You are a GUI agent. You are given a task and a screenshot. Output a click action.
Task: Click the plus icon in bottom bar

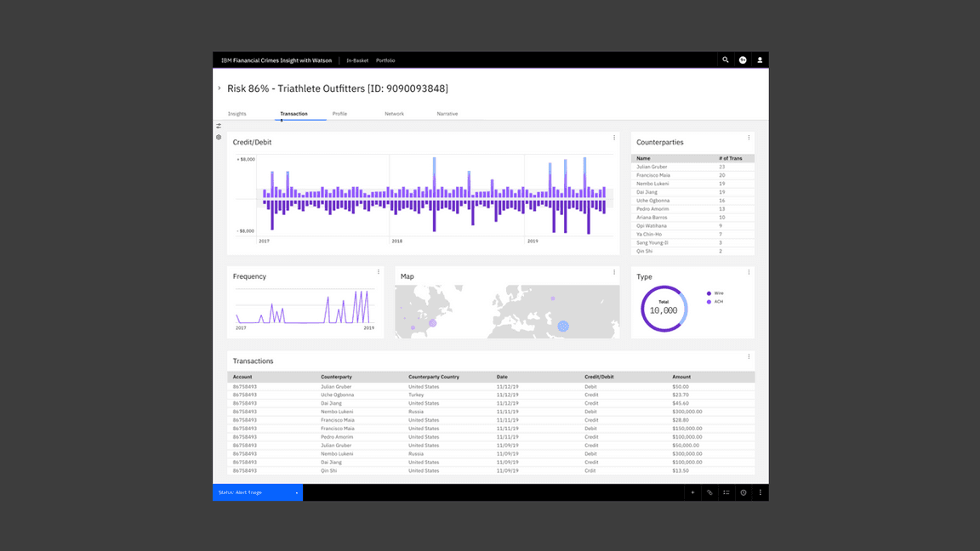692,492
